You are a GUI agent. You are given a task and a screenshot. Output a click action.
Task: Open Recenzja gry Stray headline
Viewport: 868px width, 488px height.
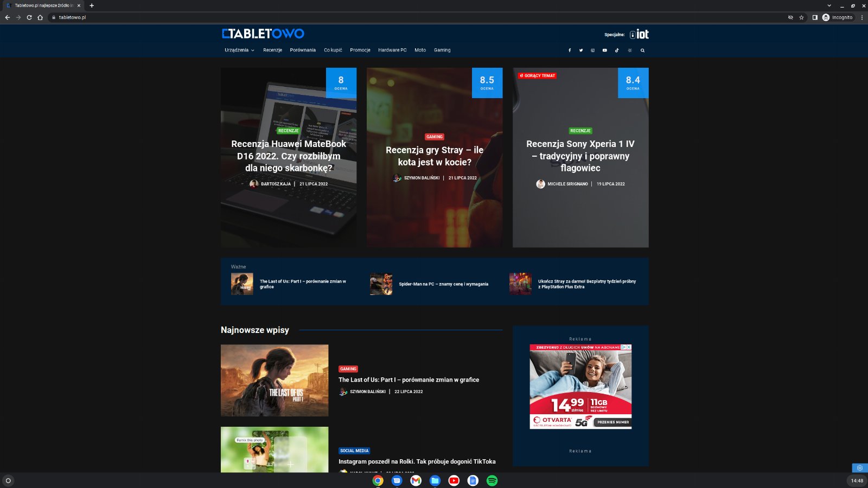(435, 156)
